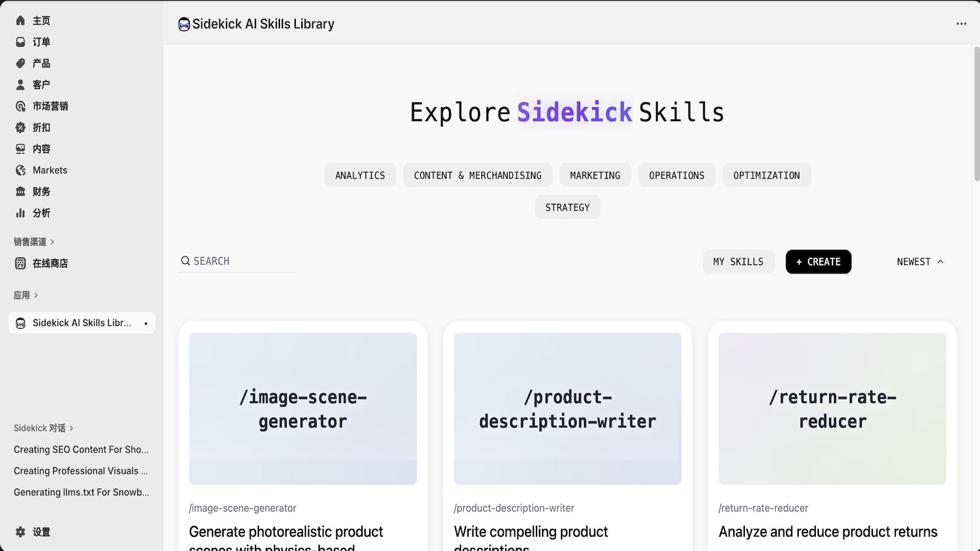
Task: Click the Settings (设置) gear icon
Action: [x=20, y=532]
